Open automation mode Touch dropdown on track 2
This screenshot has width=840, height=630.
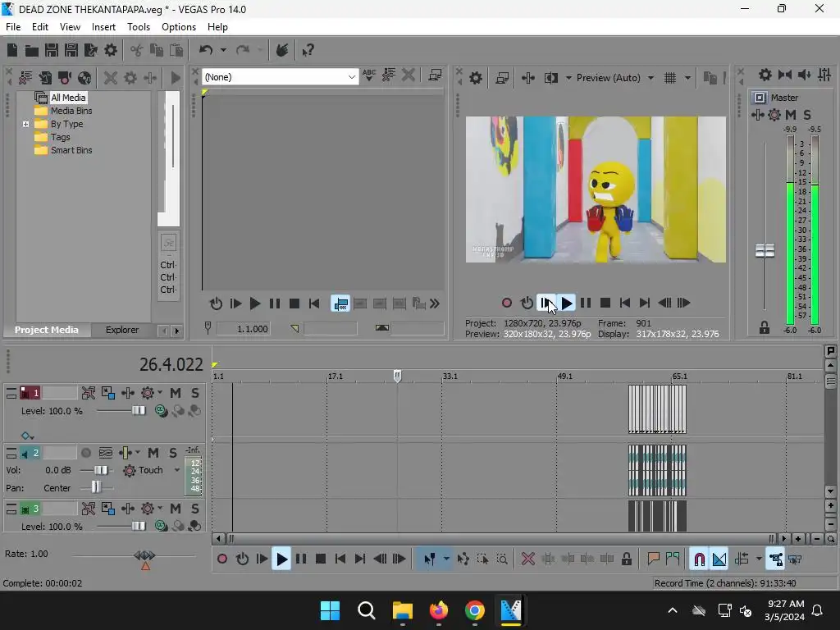pyautogui.click(x=177, y=470)
